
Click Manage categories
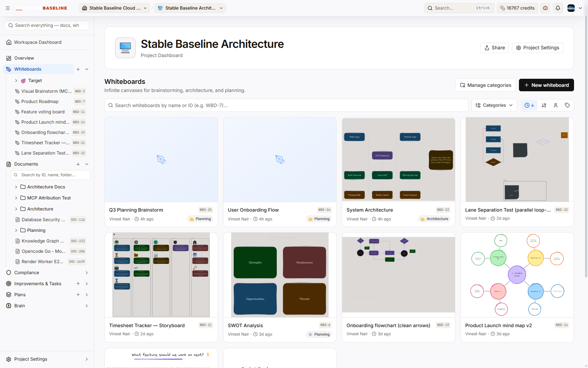point(485,85)
